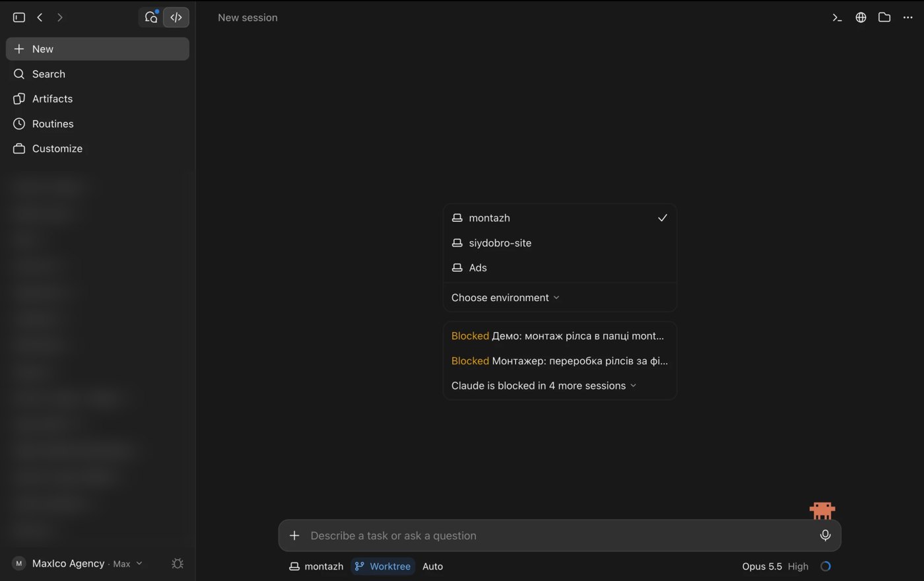
Task: Click the bug report icon
Action: coord(178,564)
